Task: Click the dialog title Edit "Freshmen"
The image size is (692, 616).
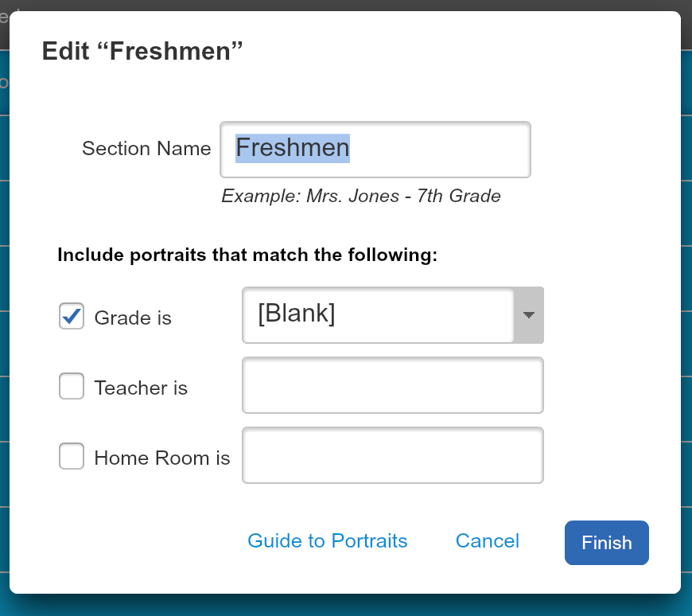Action: [x=142, y=52]
